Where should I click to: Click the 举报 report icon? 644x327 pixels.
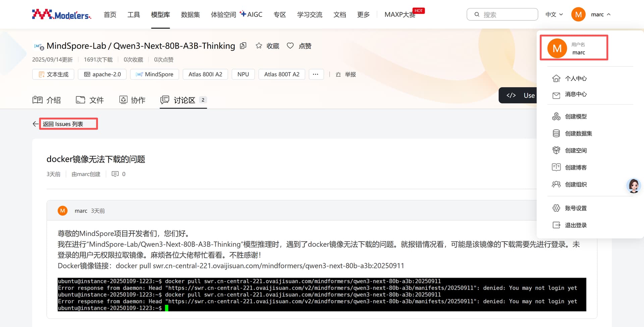pyautogui.click(x=338, y=74)
